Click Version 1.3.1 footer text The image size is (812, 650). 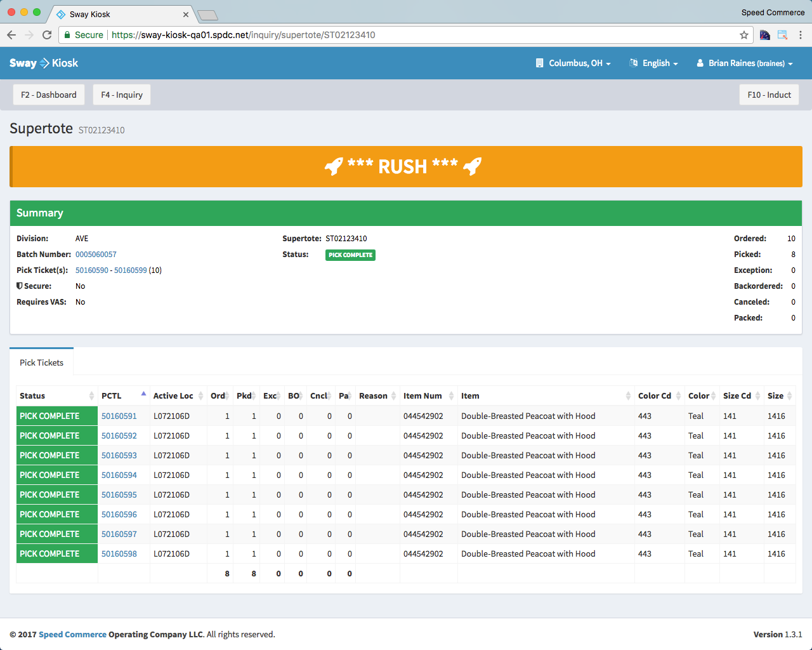[778, 634]
